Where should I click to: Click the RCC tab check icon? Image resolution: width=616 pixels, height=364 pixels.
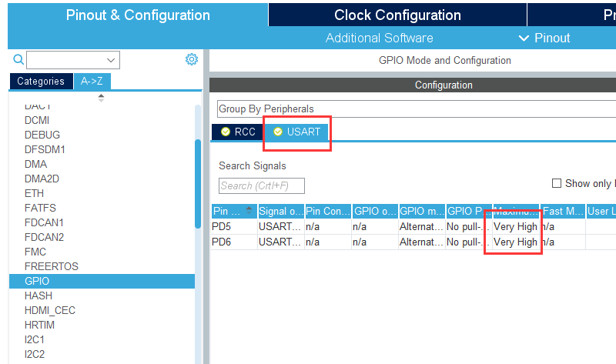(x=226, y=132)
